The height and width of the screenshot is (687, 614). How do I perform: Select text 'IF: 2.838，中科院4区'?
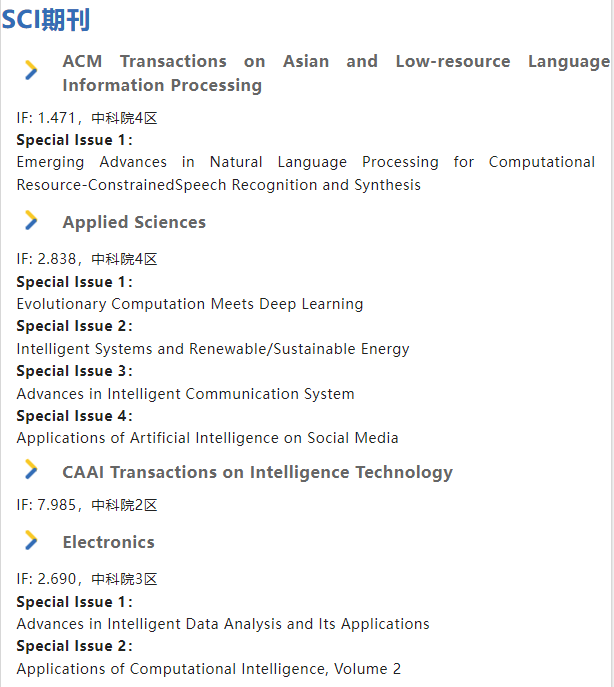pos(87,259)
